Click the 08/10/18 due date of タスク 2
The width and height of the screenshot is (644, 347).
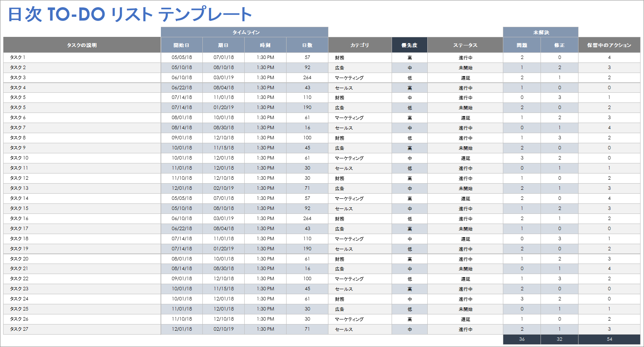point(223,68)
